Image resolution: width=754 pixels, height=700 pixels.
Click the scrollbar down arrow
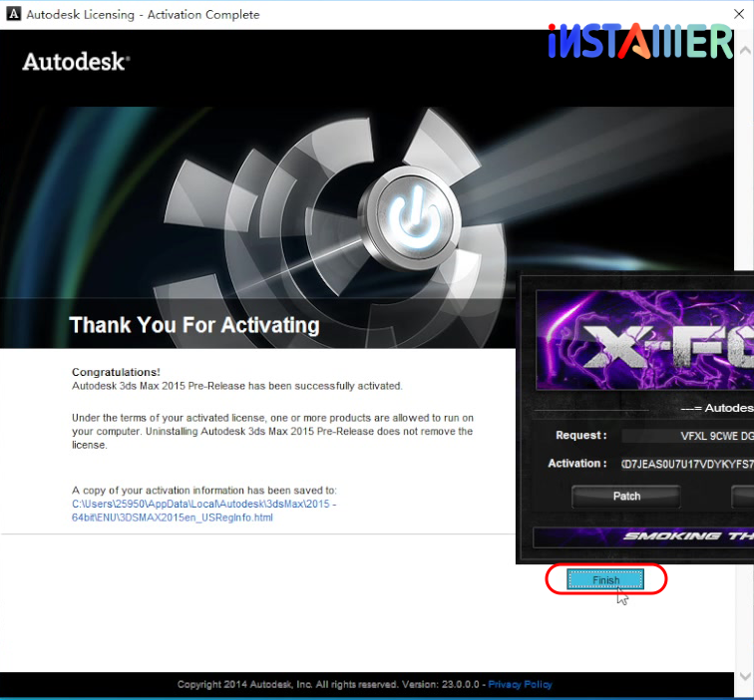[x=744, y=676]
